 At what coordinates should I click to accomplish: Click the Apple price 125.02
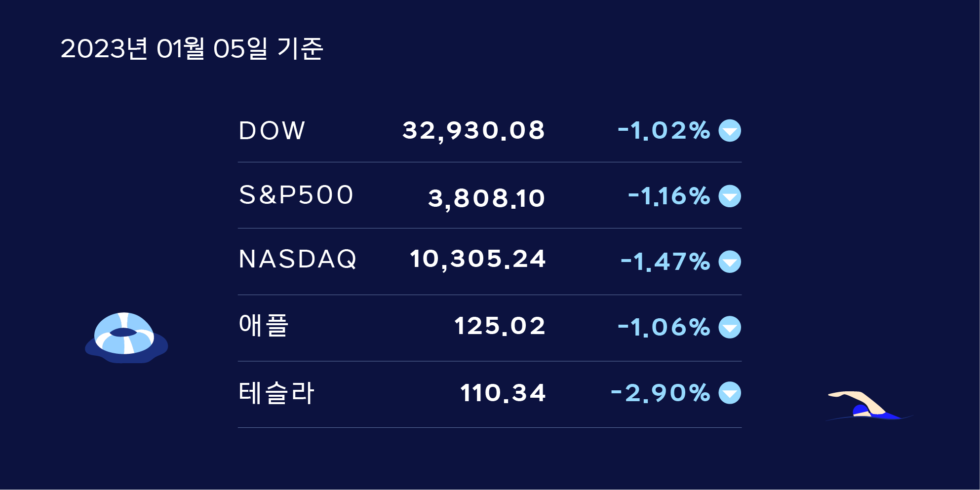click(x=500, y=326)
